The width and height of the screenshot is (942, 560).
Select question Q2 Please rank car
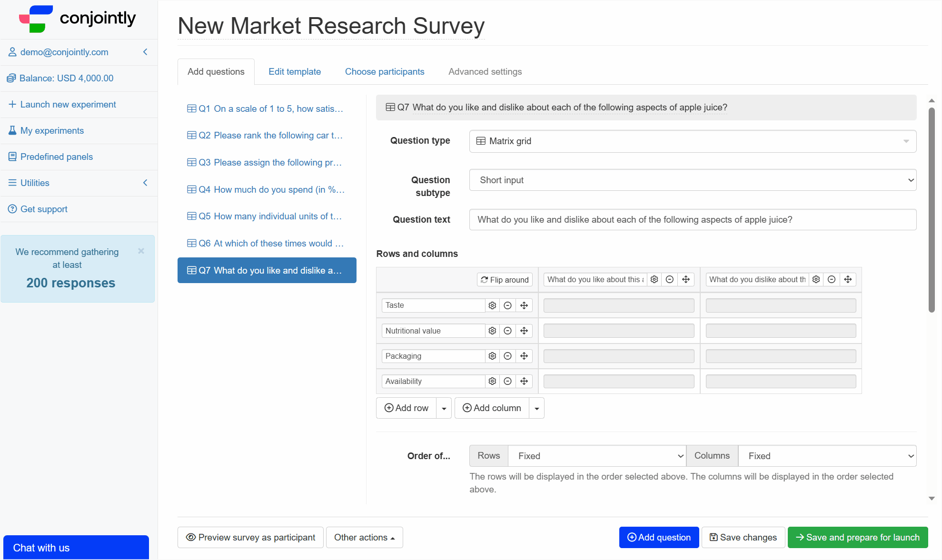pos(267,136)
